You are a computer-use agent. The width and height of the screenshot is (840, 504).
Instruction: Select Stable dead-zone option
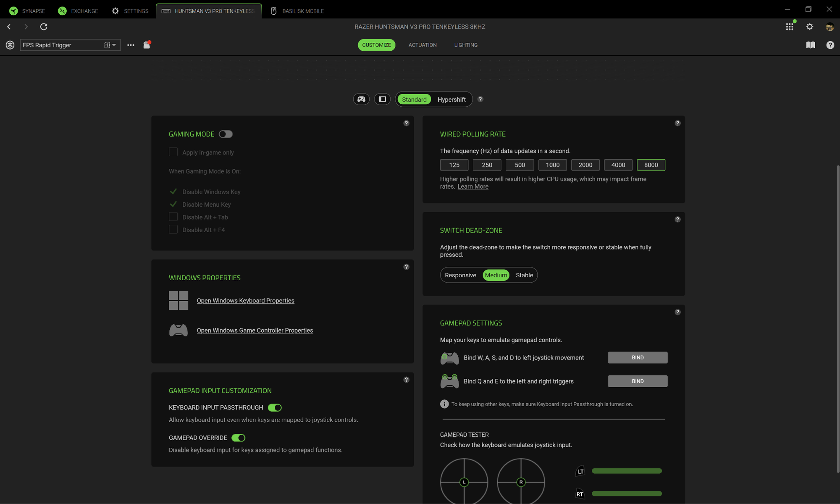tap(524, 275)
